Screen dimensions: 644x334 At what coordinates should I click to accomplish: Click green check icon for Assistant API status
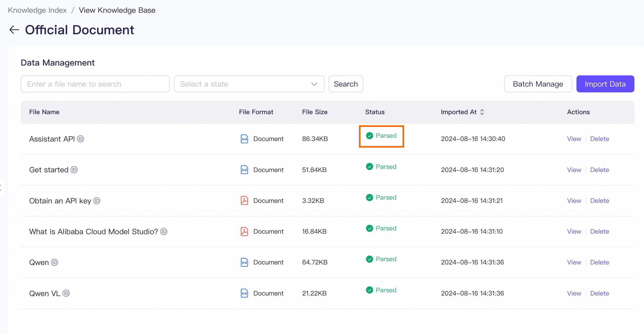tap(370, 136)
